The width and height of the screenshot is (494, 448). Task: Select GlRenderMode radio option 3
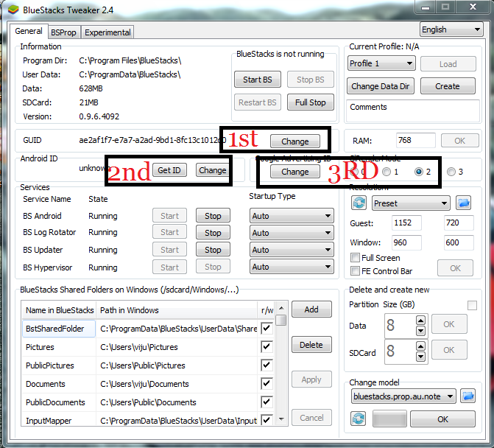click(x=451, y=172)
